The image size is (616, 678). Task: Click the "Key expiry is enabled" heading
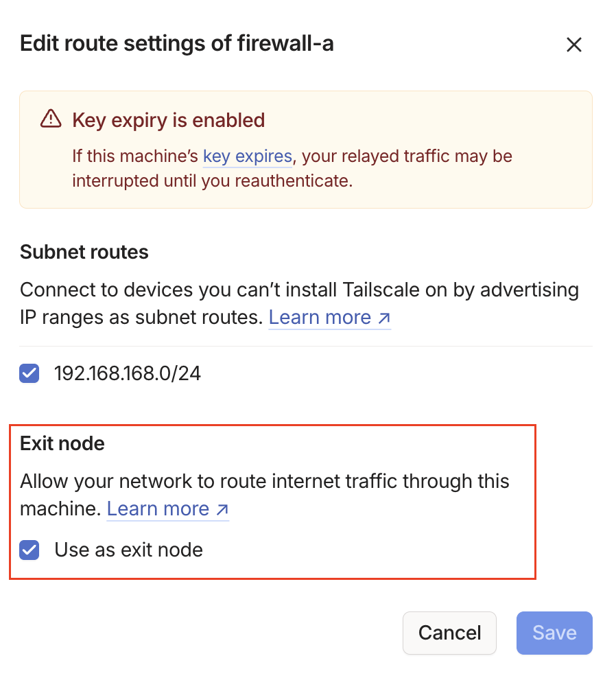(x=169, y=120)
